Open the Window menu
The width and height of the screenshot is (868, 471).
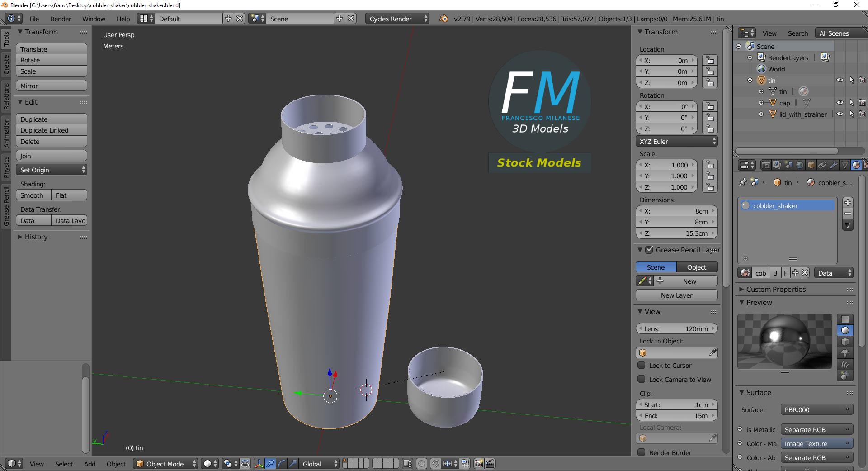[x=94, y=19]
